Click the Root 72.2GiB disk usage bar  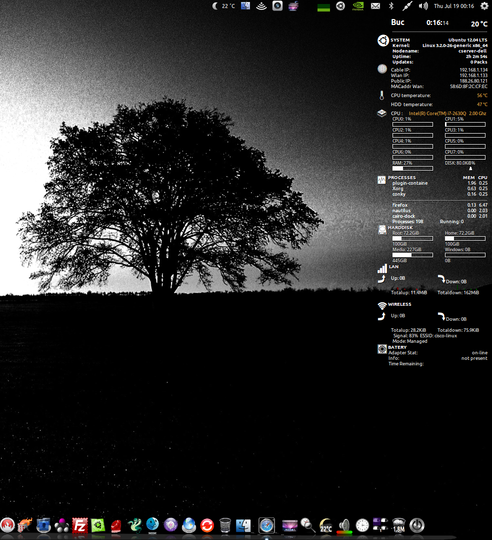[x=413, y=238]
